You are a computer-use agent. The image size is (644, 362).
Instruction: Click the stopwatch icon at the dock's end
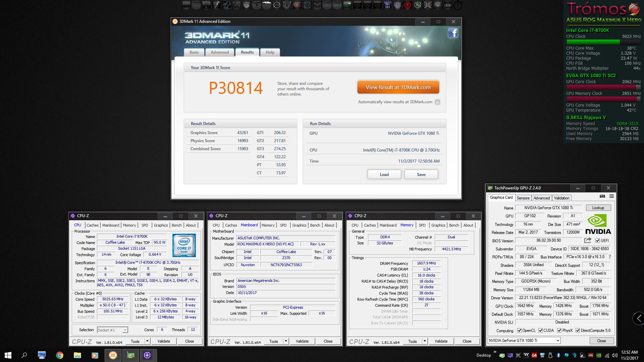click(x=458, y=5)
